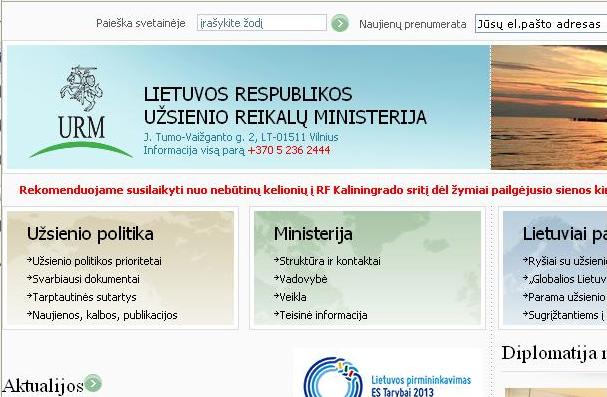The image size is (607, 397).
Task: Click the red Kaliningrad travel warning text
Action: 313,190
